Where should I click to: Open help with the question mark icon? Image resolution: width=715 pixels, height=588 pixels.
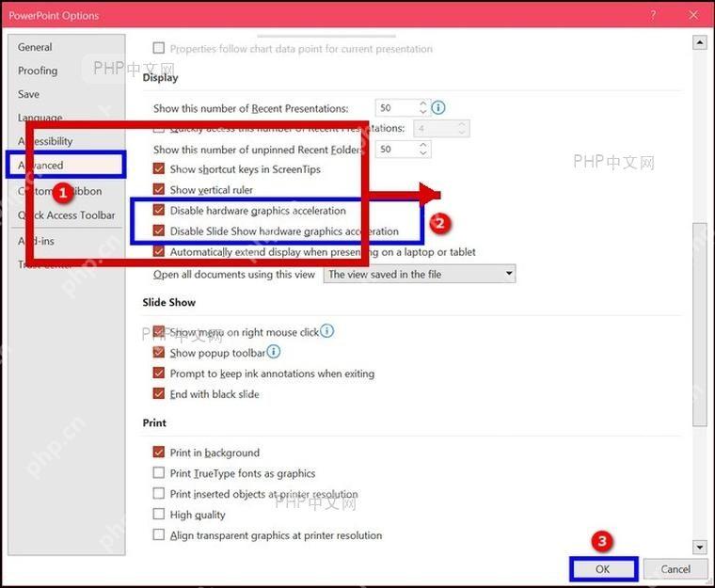tap(653, 15)
